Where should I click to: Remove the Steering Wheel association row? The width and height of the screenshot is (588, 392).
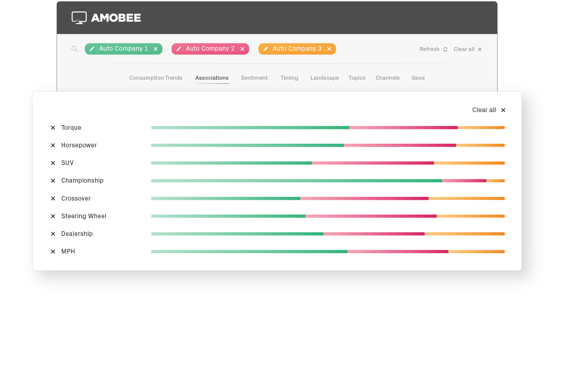coord(53,216)
